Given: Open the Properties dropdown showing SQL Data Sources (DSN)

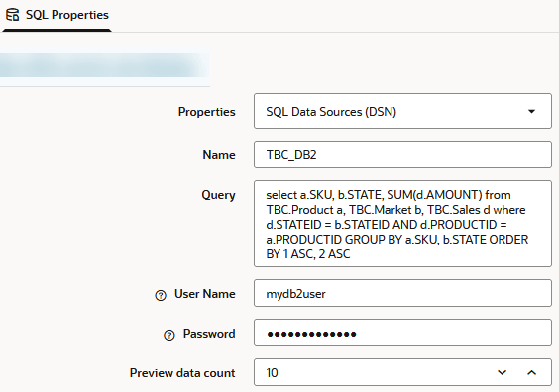Looking at the screenshot, I should (x=402, y=111).
